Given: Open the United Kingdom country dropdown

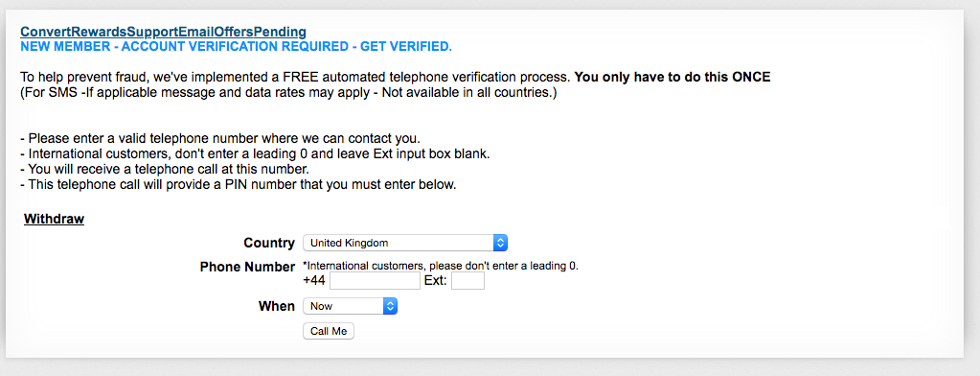Looking at the screenshot, I should click(x=405, y=243).
